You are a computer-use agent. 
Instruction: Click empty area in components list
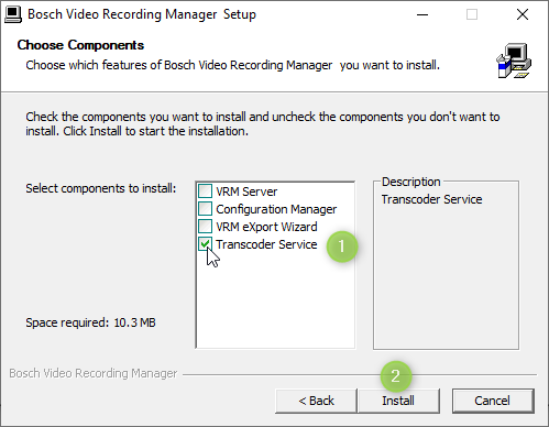(x=275, y=302)
